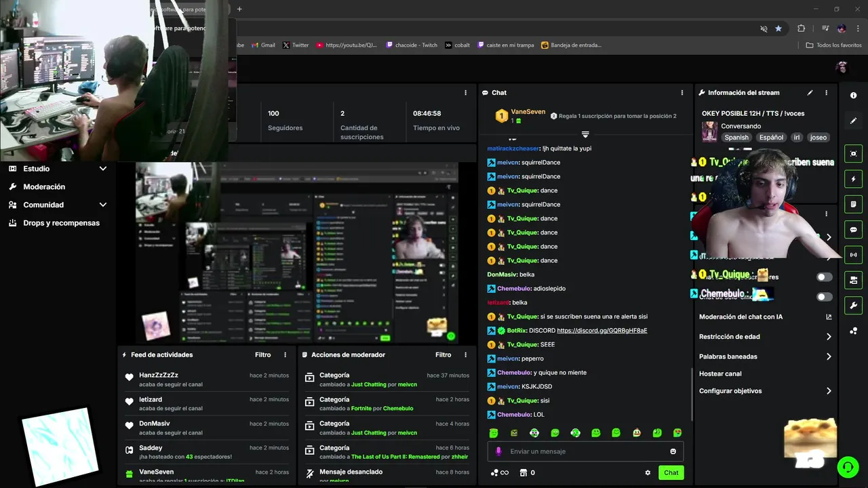Open the Acciones de moderador Filtro dropdown
This screenshot has height=488, width=868.
[443, 354]
